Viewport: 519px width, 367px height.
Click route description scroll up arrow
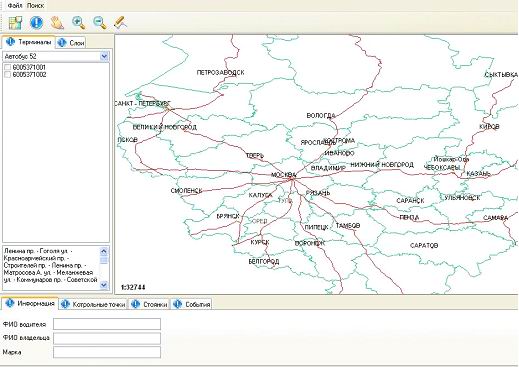[104, 251]
